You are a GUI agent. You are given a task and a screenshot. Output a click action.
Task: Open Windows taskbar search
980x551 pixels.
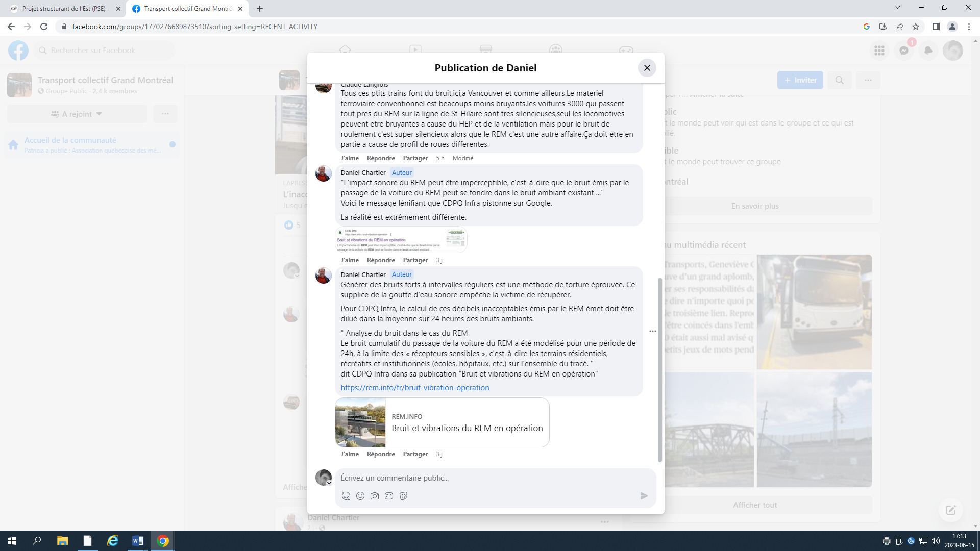37,541
